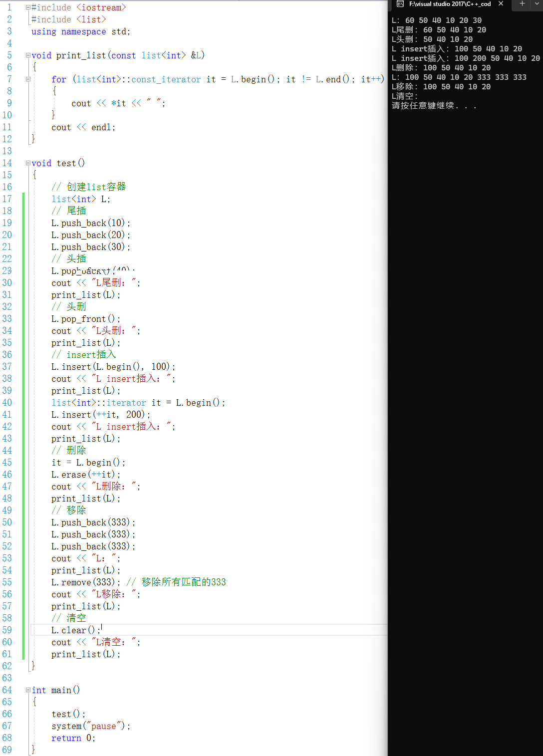Image resolution: width=543 pixels, height=756 pixels.
Task: Click console line 'L删除: 100 50 40 10 20'
Action: [441, 68]
